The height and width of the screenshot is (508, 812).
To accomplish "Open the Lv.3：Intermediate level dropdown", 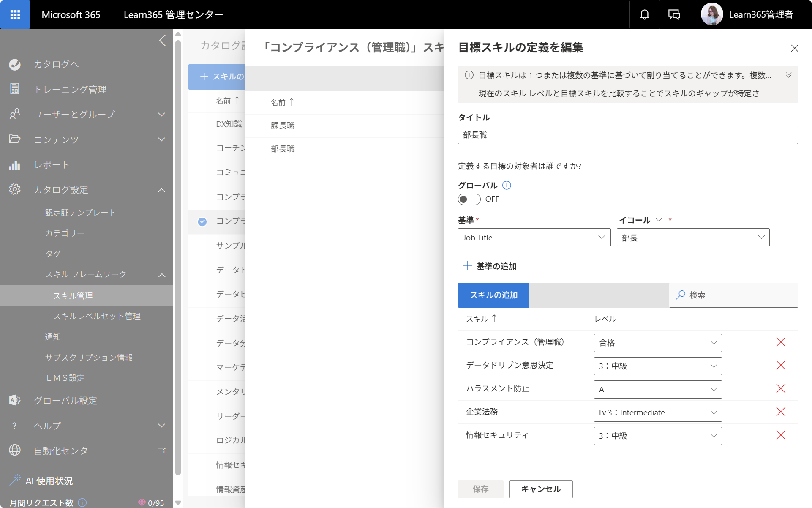I will [x=657, y=412].
